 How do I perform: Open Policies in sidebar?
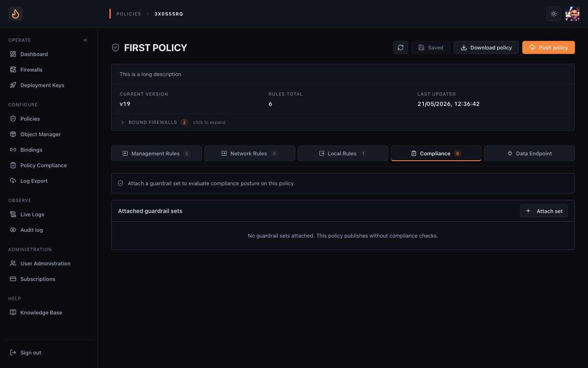[49, 119]
